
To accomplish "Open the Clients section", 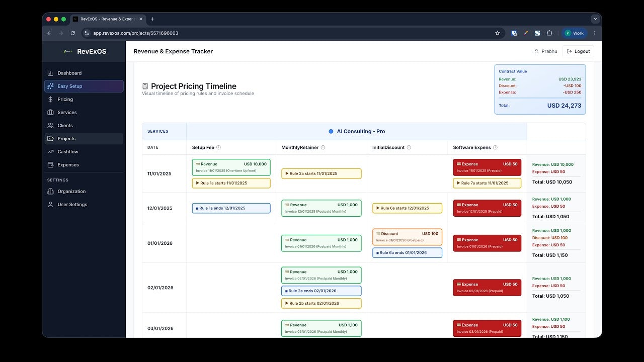I will click(x=84, y=125).
